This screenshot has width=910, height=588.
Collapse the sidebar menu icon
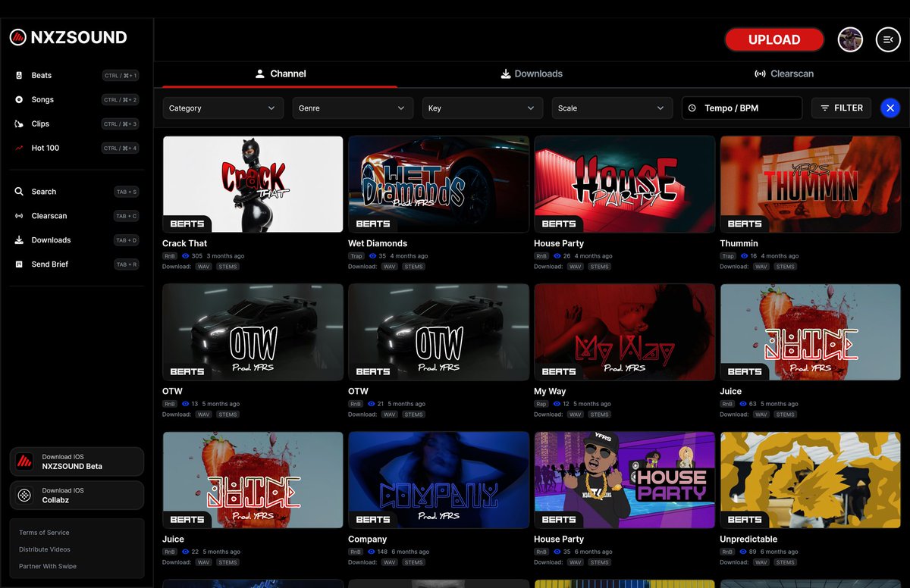coord(888,39)
